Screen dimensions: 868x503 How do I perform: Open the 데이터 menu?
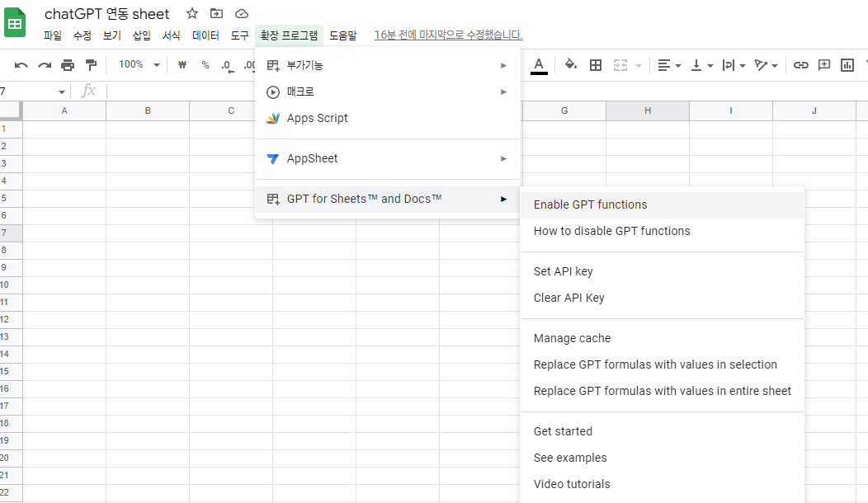205,35
